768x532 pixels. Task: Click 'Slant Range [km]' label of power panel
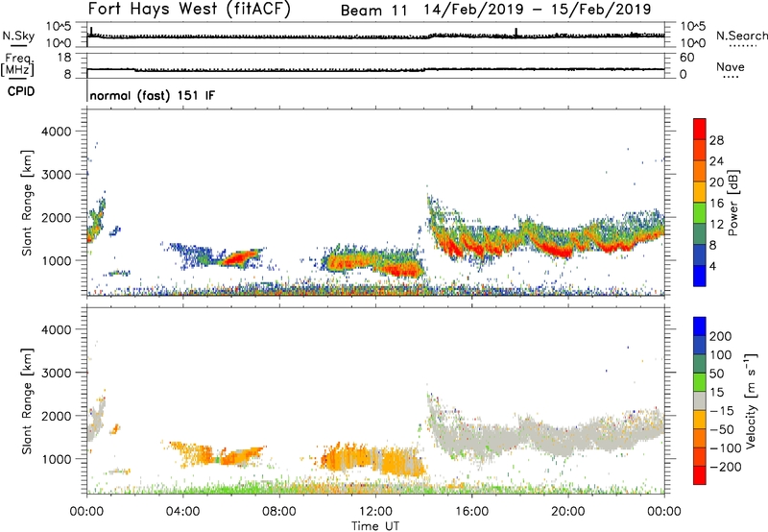26,203
